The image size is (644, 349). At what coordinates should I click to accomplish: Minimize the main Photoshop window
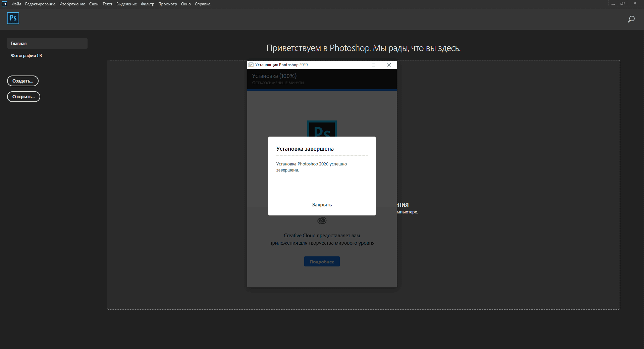[x=613, y=4]
